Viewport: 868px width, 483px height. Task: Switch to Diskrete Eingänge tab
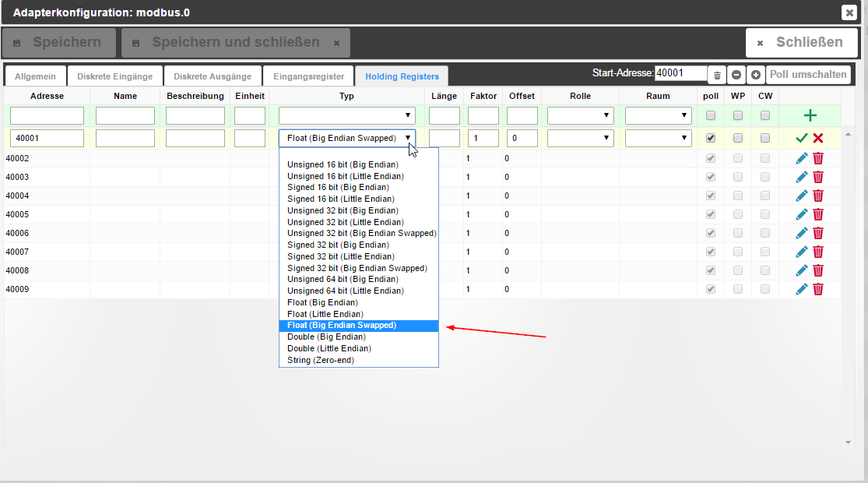(114, 76)
